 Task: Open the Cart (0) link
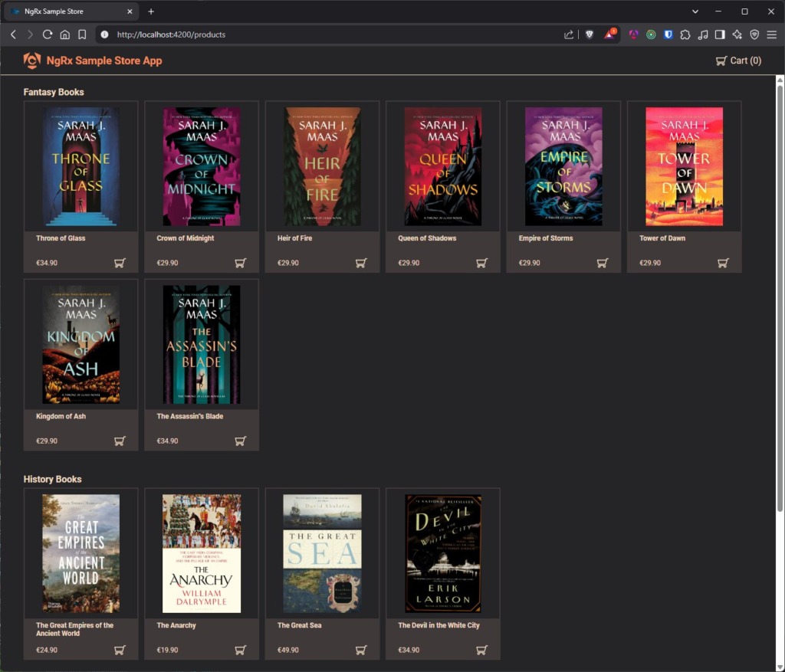coord(738,61)
